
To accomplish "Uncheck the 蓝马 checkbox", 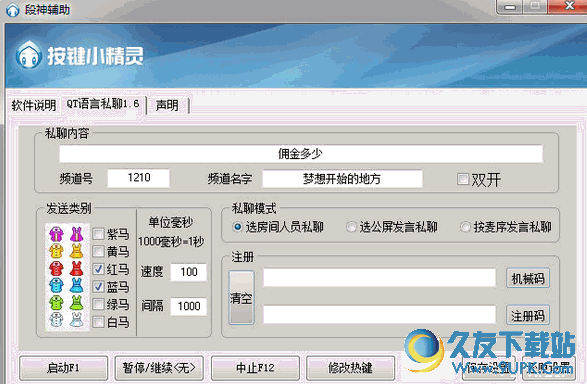I will (98, 286).
